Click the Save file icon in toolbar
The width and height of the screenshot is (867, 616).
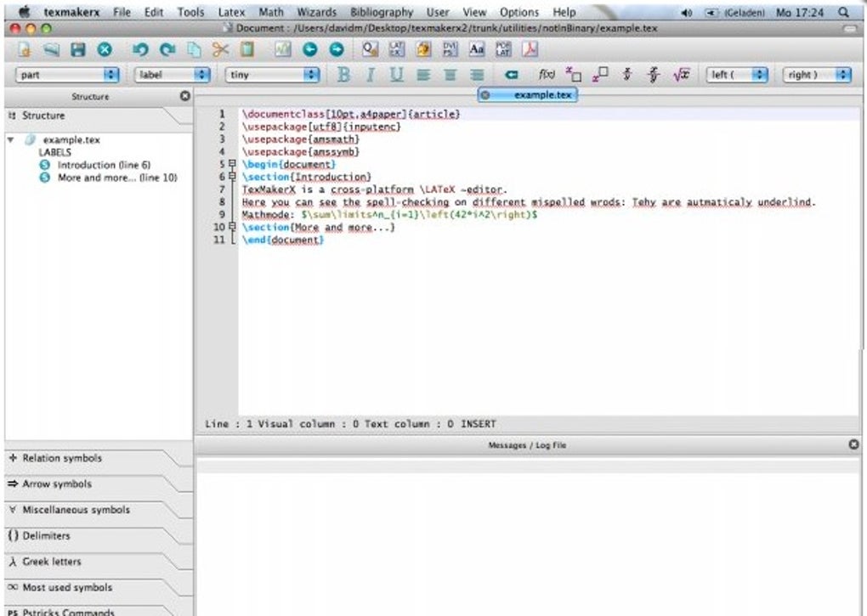tap(77, 50)
